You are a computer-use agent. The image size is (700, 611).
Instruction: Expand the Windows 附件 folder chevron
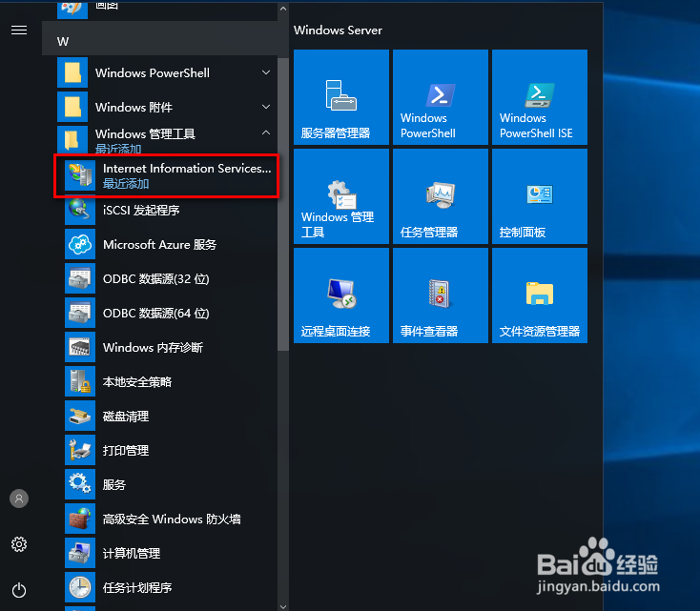click(266, 107)
